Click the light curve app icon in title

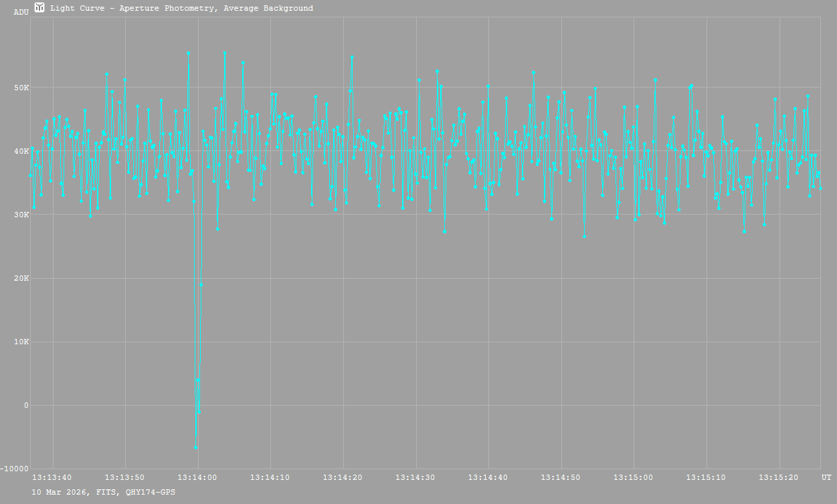tap(39, 7)
